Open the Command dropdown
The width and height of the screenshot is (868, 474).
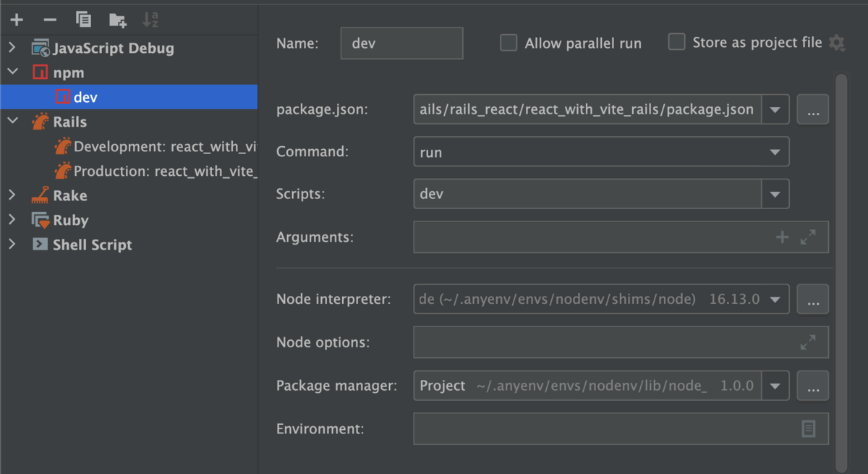[776, 151]
